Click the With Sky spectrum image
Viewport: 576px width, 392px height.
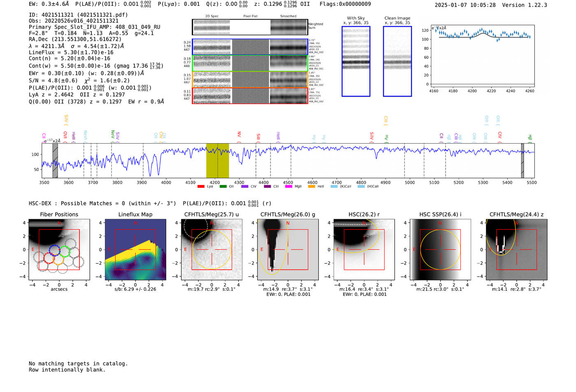(x=356, y=61)
